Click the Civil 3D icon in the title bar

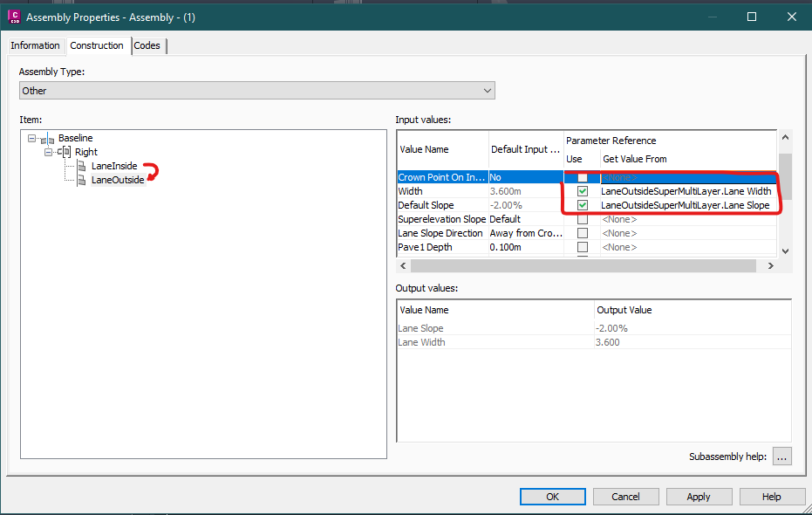tap(14, 17)
